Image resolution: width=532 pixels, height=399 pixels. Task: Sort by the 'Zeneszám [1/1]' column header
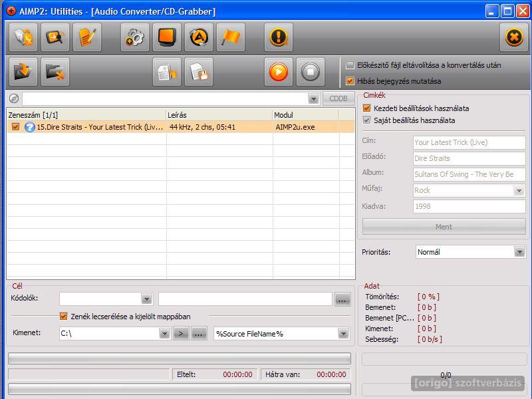(86, 115)
